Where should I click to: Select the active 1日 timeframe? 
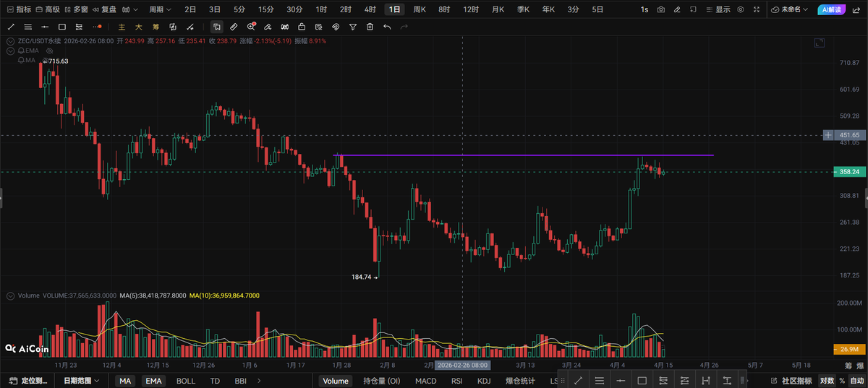[394, 9]
